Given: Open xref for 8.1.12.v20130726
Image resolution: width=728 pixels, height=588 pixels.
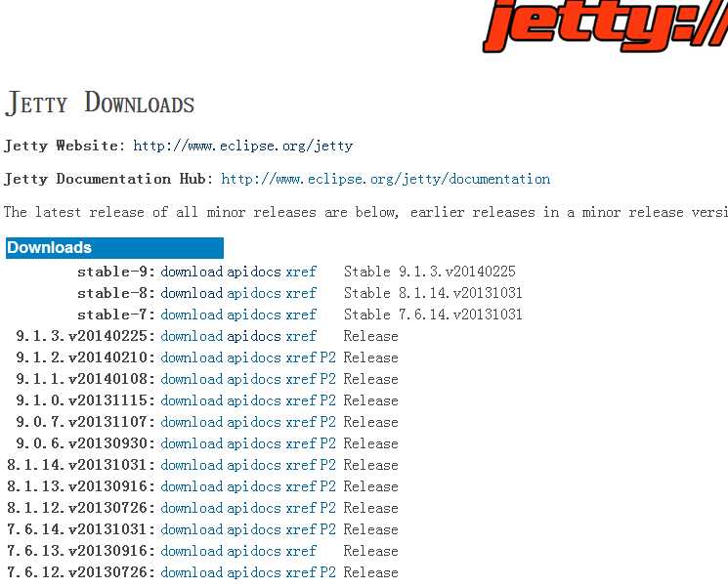Looking at the screenshot, I should pyautogui.click(x=301, y=508).
